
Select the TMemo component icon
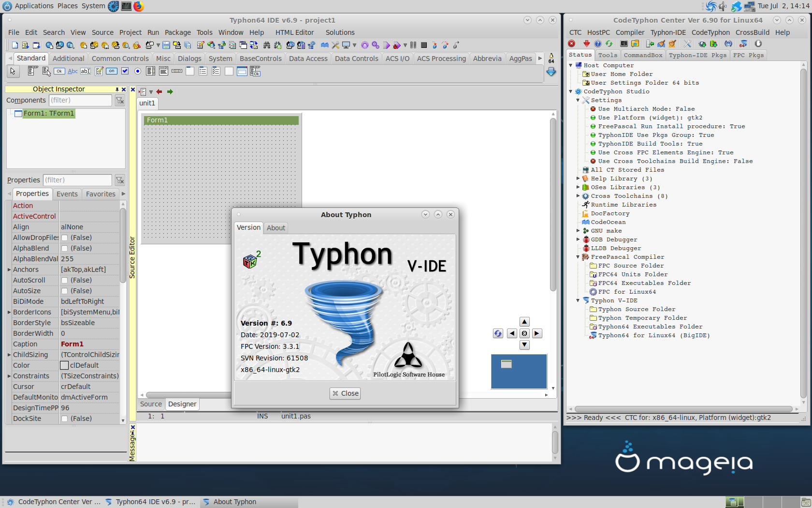99,71
